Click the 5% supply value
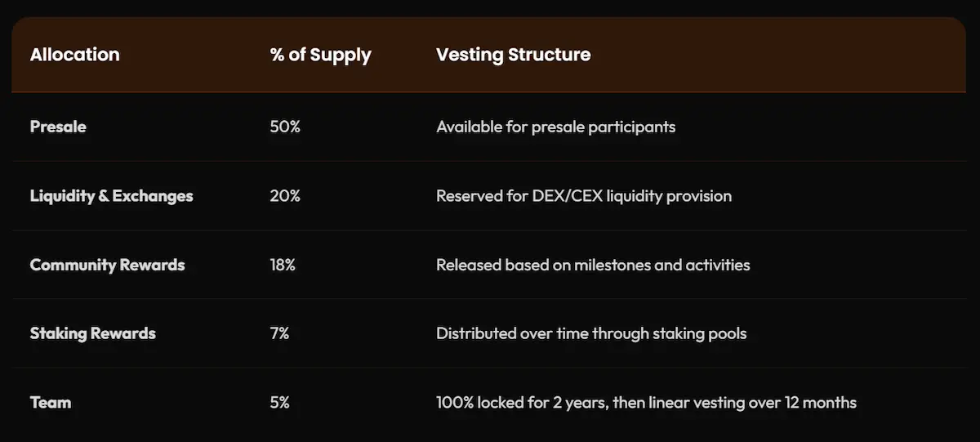Viewport: 980px width, 442px height. (x=279, y=402)
